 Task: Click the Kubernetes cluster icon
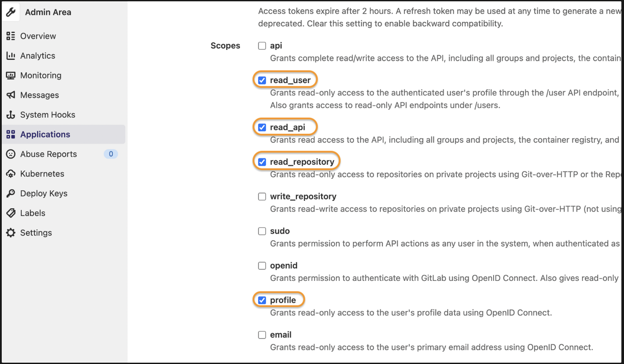tap(11, 174)
